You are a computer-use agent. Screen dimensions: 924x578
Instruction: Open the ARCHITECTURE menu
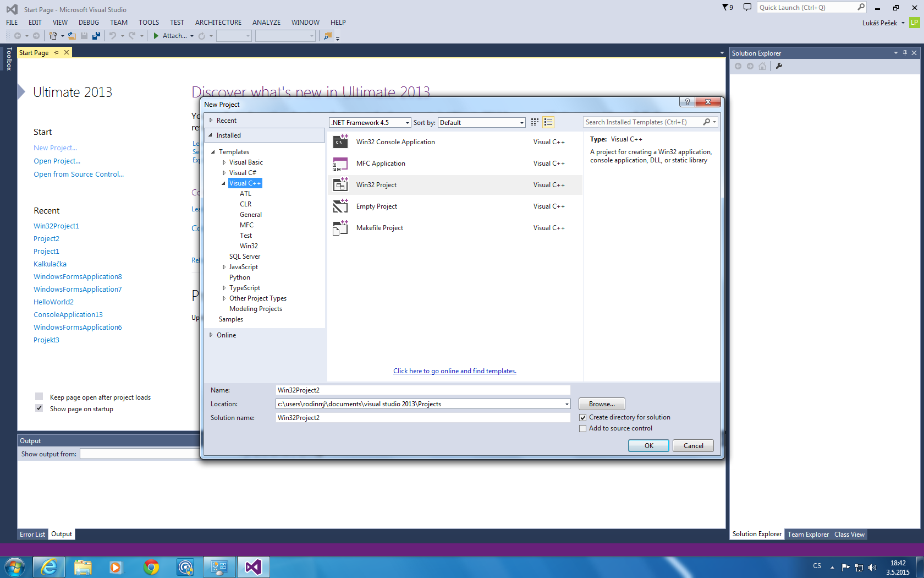(218, 23)
